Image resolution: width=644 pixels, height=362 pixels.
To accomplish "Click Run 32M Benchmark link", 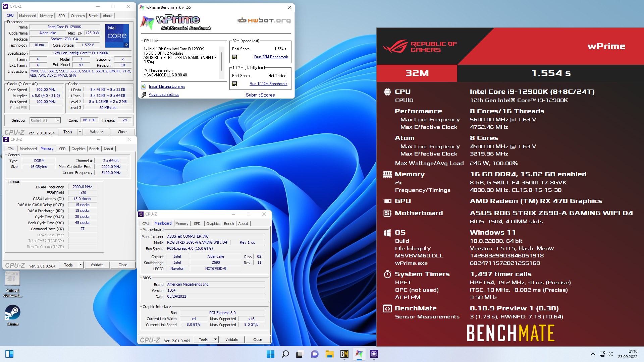I will [x=271, y=57].
